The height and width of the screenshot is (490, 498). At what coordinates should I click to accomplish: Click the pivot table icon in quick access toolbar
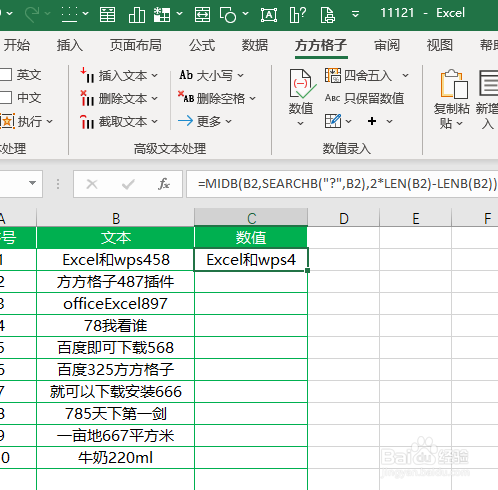coord(162,14)
